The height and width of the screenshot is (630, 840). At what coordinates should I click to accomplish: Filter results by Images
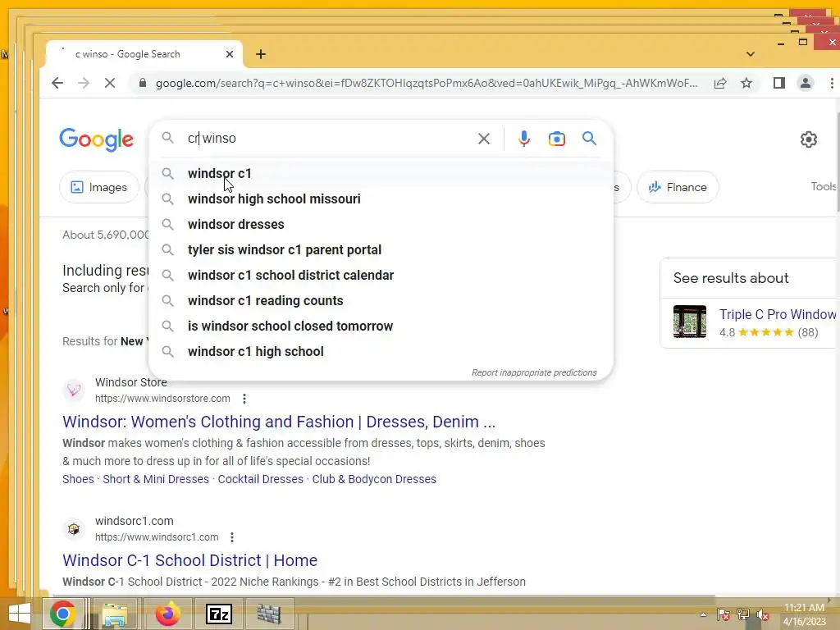(99, 188)
